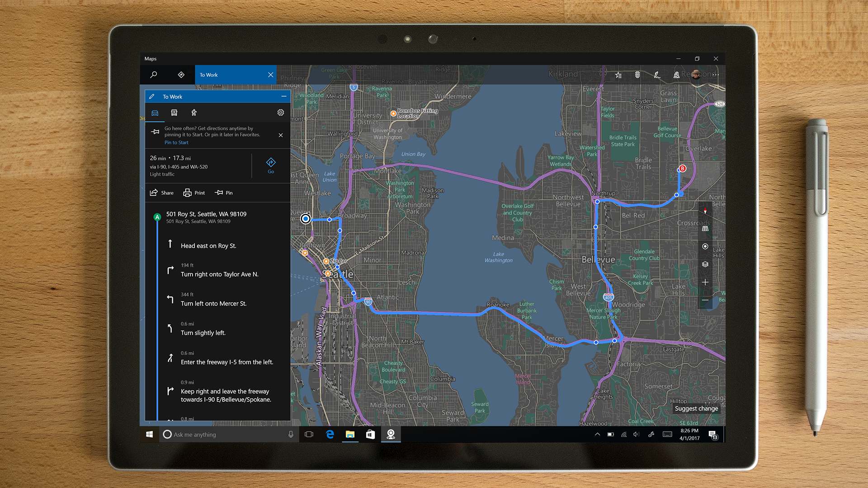Select step Head east on Roy St.

click(x=208, y=246)
